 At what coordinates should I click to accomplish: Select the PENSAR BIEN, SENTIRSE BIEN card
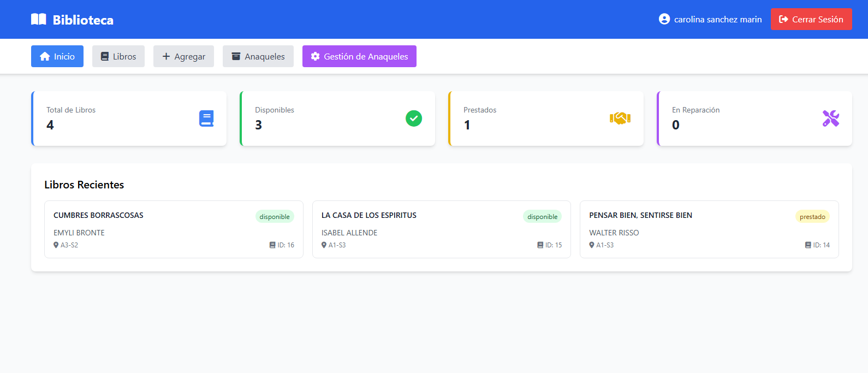pyautogui.click(x=709, y=229)
